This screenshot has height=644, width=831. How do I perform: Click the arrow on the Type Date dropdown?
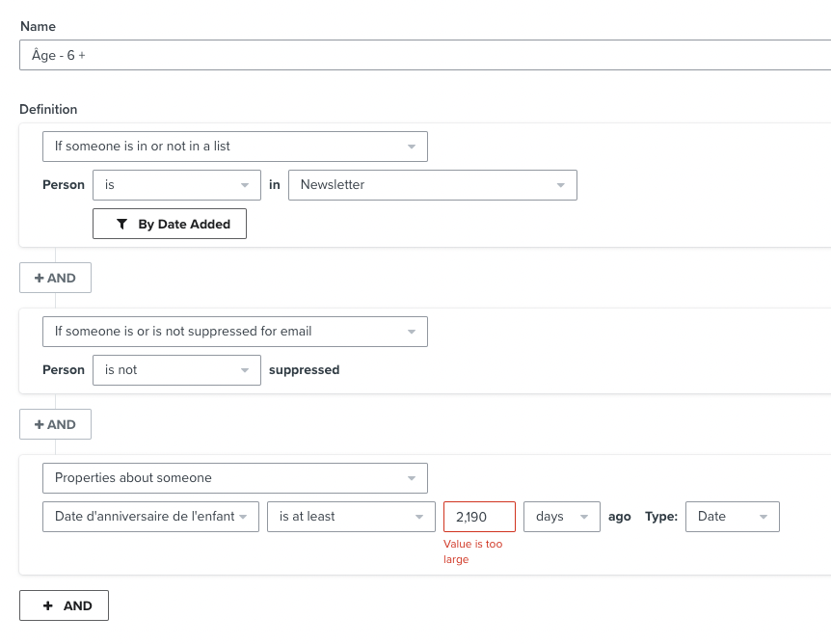[764, 517]
